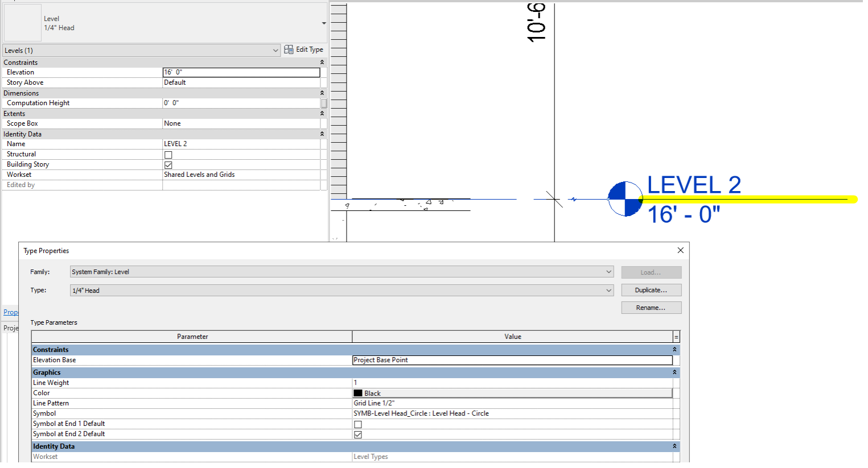The width and height of the screenshot is (868, 468).
Task: Click the level head circle symbol
Action: coord(626,199)
